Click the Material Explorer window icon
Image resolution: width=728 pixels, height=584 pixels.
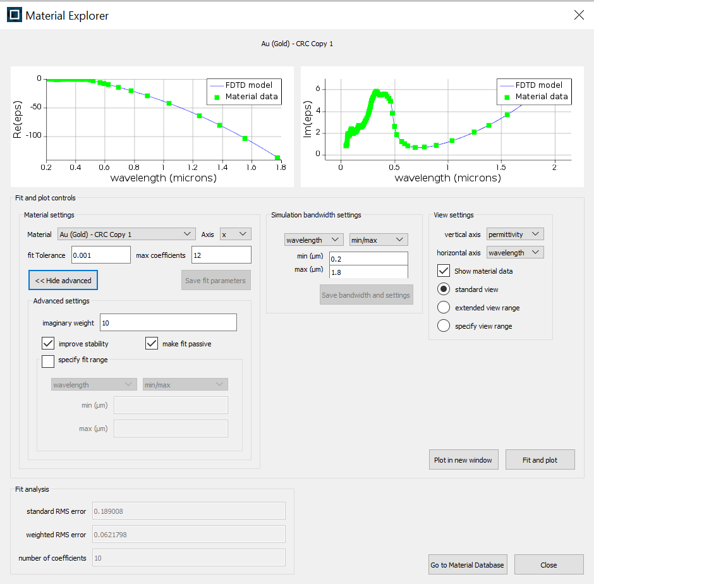[x=14, y=15]
